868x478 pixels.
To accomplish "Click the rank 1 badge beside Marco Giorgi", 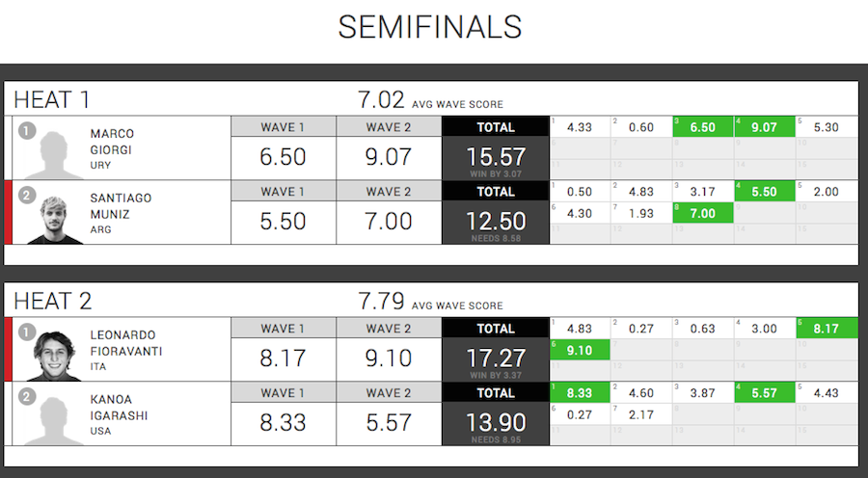I will (x=27, y=131).
